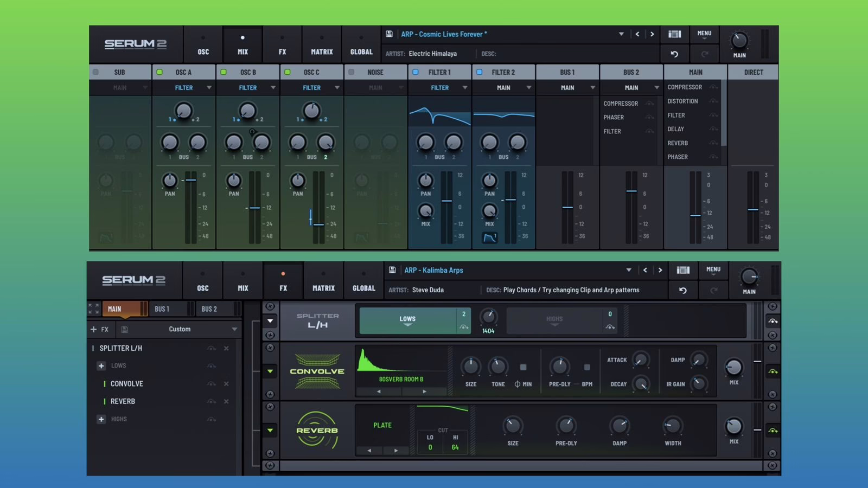
Task: Disable OSC B in the mixer
Action: [224, 72]
